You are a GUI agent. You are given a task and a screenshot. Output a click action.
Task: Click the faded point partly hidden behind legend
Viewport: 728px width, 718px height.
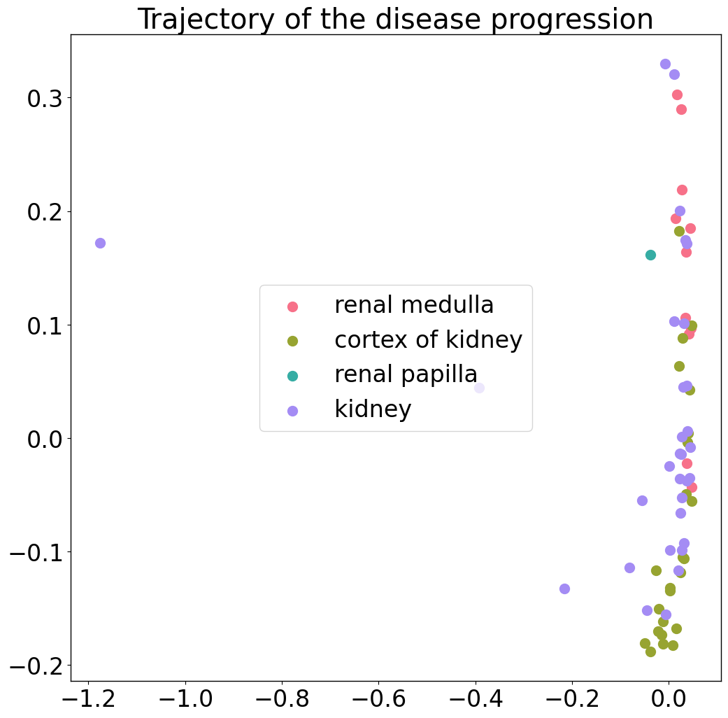coord(479,388)
